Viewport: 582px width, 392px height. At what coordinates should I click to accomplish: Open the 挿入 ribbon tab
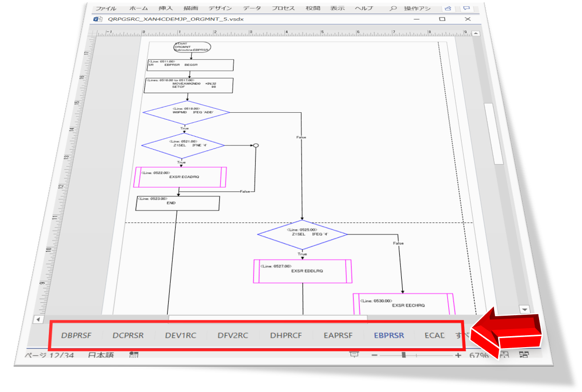click(166, 8)
